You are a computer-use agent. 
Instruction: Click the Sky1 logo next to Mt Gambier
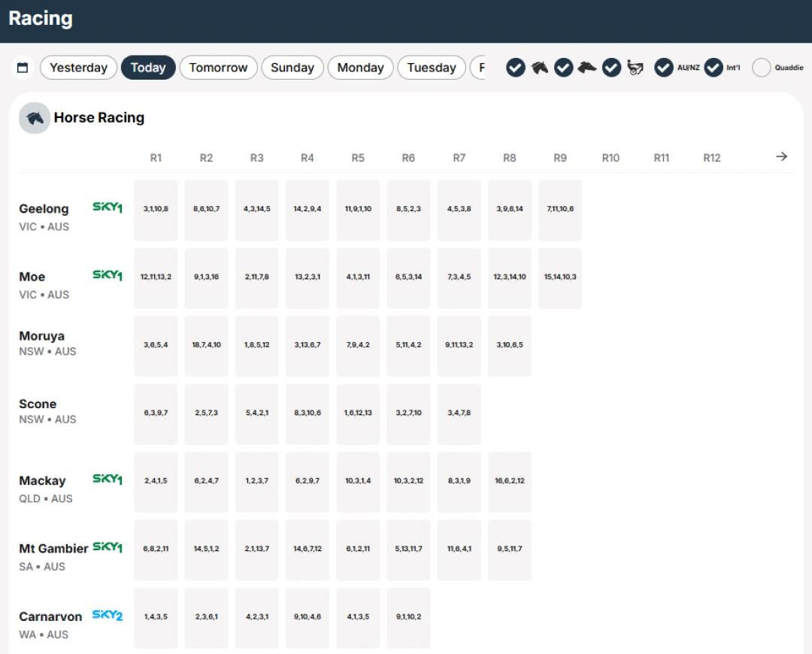coord(108,547)
